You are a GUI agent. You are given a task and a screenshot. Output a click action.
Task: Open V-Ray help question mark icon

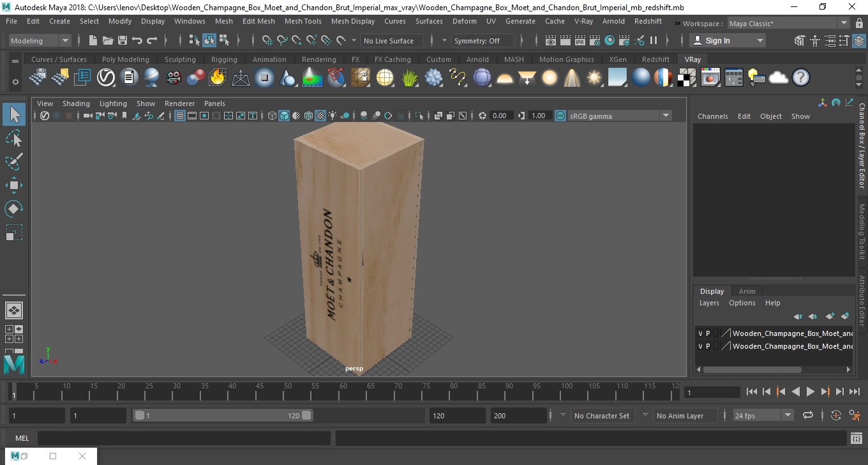click(801, 78)
